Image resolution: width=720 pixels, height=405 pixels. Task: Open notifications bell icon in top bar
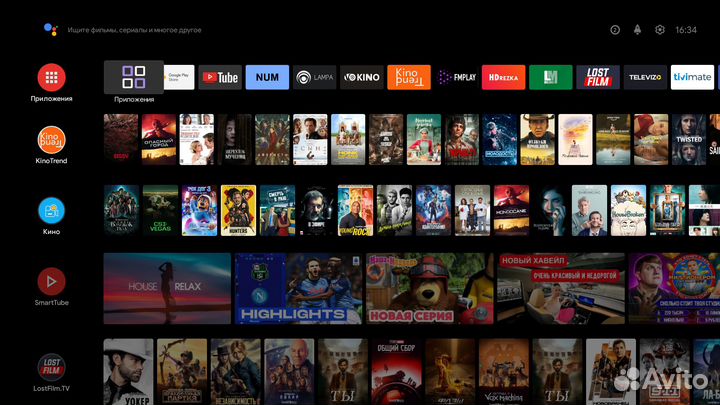[x=637, y=30]
